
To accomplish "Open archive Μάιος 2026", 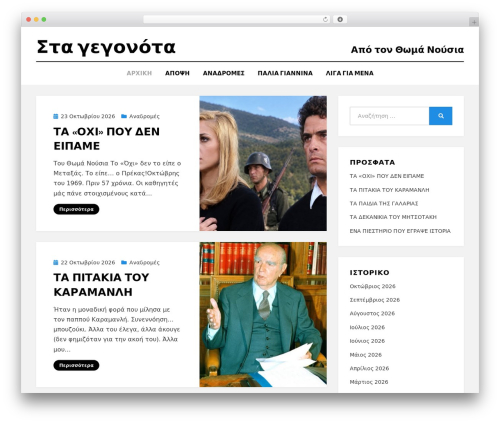I will (x=366, y=355).
